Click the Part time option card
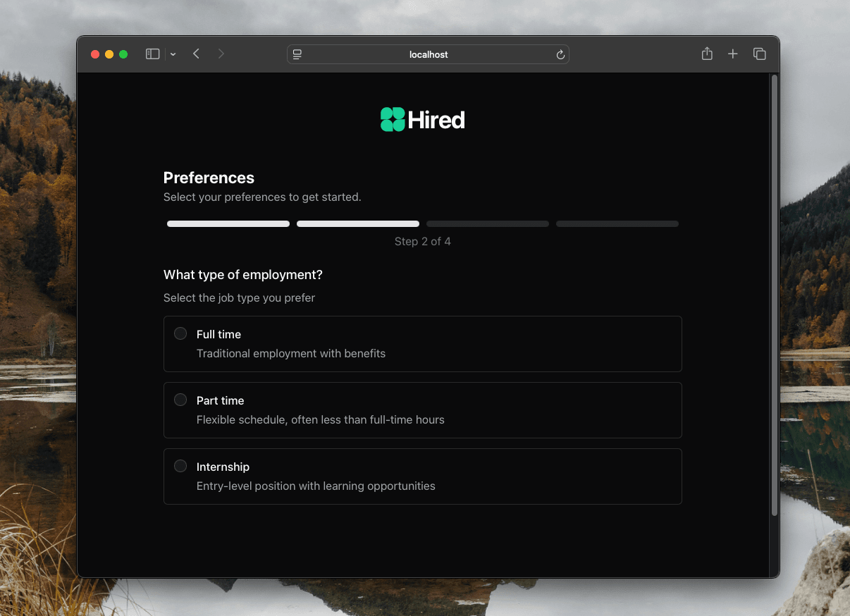The image size is (850, 616). click(422, 410)
